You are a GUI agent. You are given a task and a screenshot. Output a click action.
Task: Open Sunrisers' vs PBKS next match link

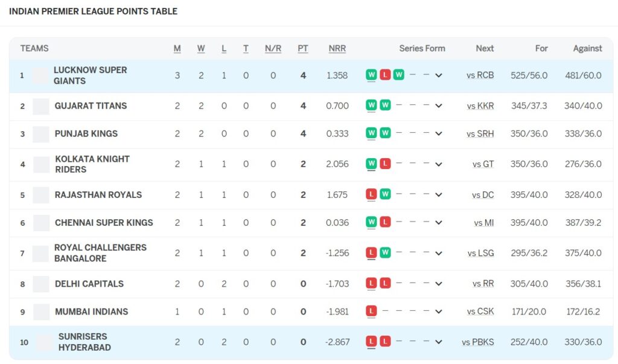(478, 342)
